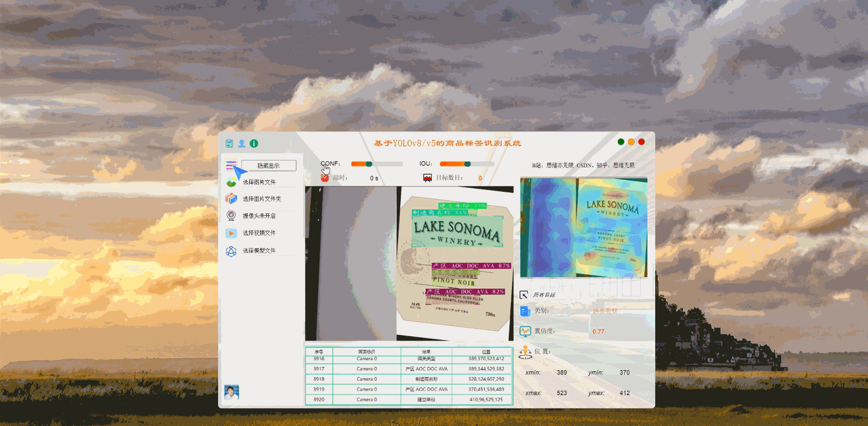This screenshot has width=868, height=426.
Task: Select table row 3918
Action: [409, 379]
